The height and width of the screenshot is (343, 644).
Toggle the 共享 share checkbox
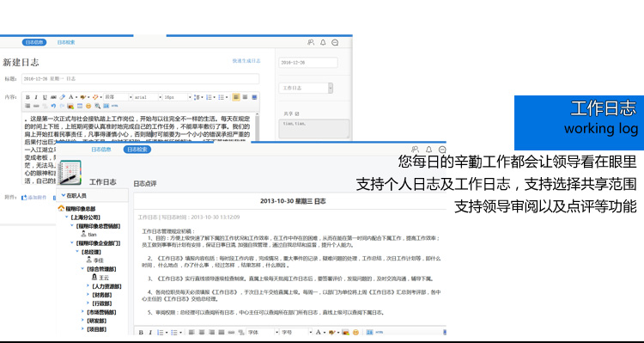pyautogui.click(x=296, y=113)
